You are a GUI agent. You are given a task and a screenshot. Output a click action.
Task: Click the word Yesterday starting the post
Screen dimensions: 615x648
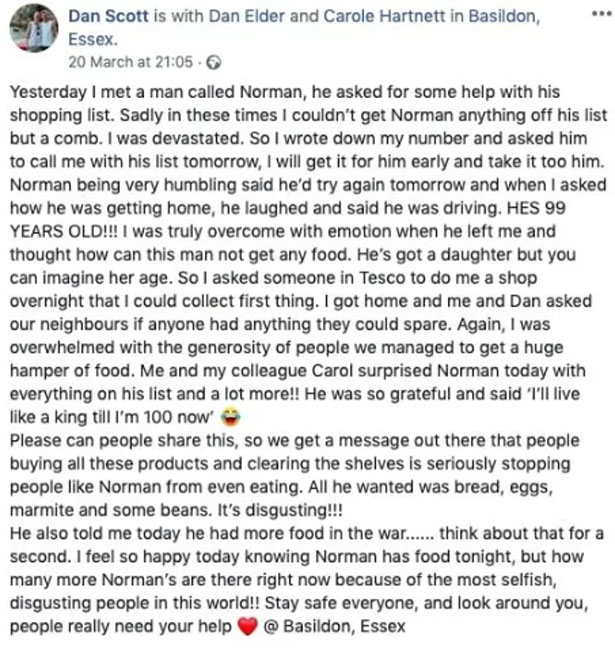[x=48, y=92]
